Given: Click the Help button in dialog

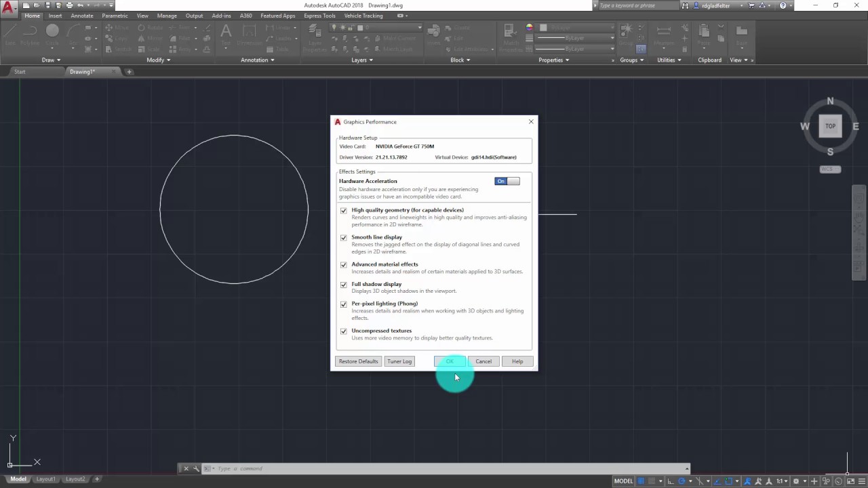Looking at the screenshot, I should point(517,361).
